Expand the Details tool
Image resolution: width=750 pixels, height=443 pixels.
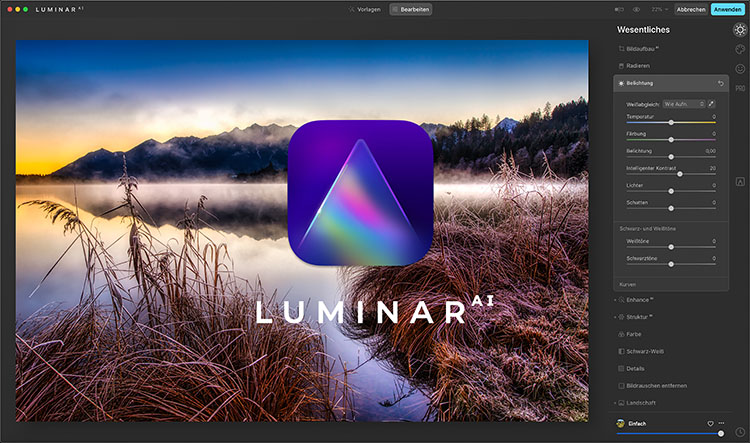pyautogui.click(x=631, y=369)
